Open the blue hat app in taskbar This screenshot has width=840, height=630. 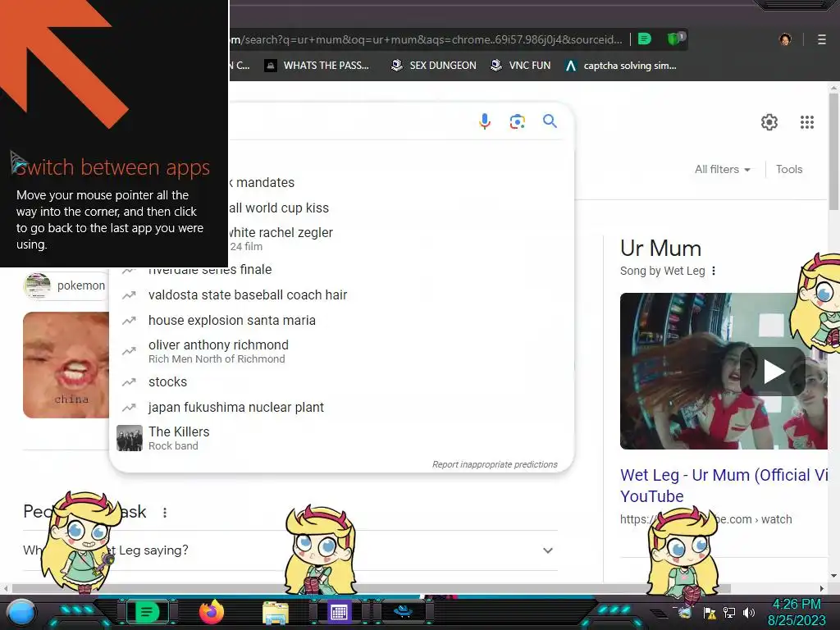point(403,611)
